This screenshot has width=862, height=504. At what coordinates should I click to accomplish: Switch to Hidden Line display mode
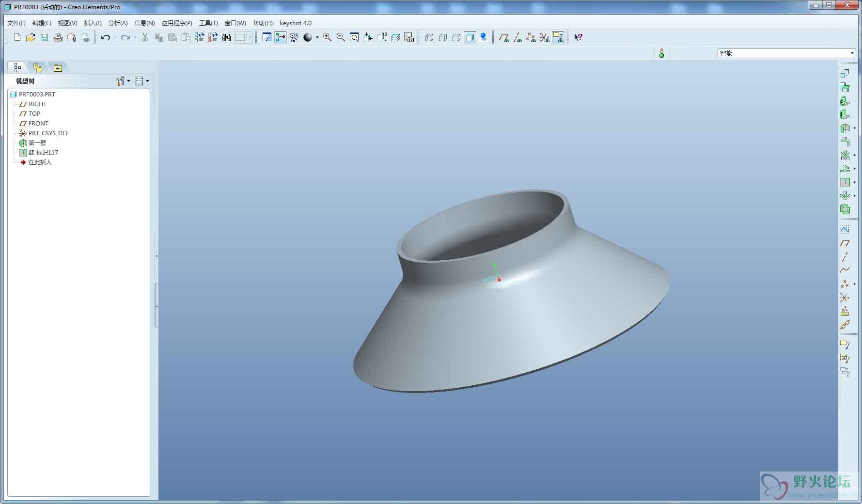[x=442, y=37]
